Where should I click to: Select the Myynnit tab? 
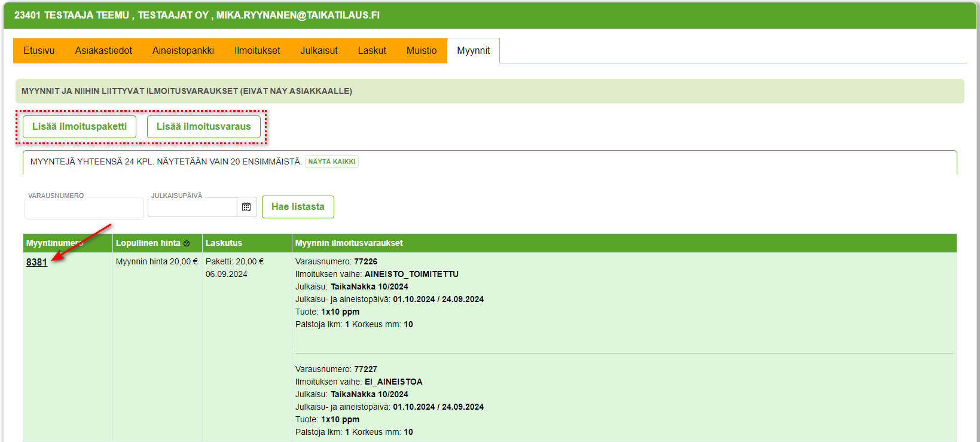tap(474, 51)
